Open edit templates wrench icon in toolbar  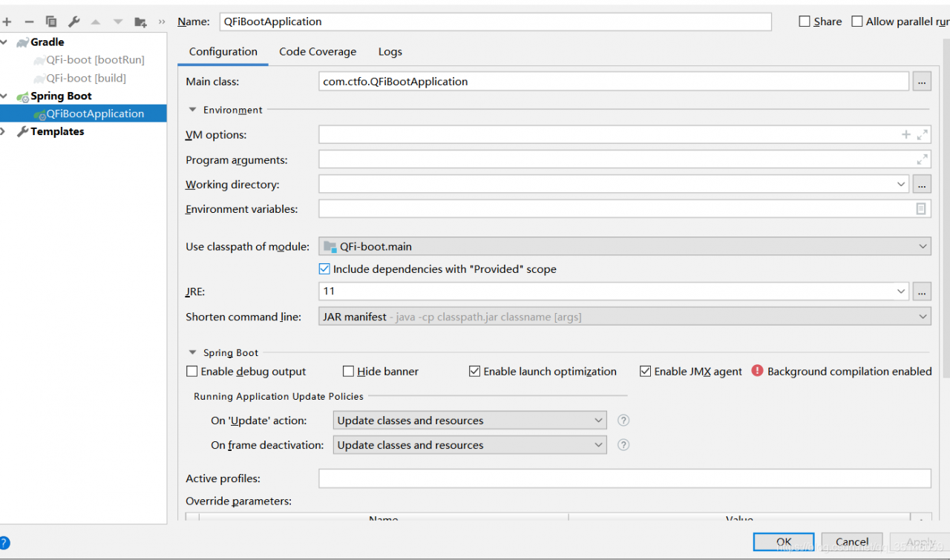[x=73, y=22]
